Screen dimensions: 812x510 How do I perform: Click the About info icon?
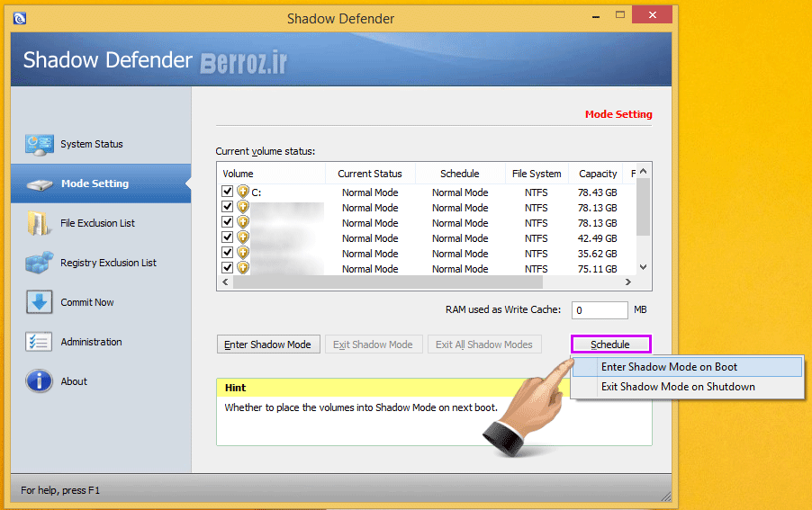[x=39, y=381]
